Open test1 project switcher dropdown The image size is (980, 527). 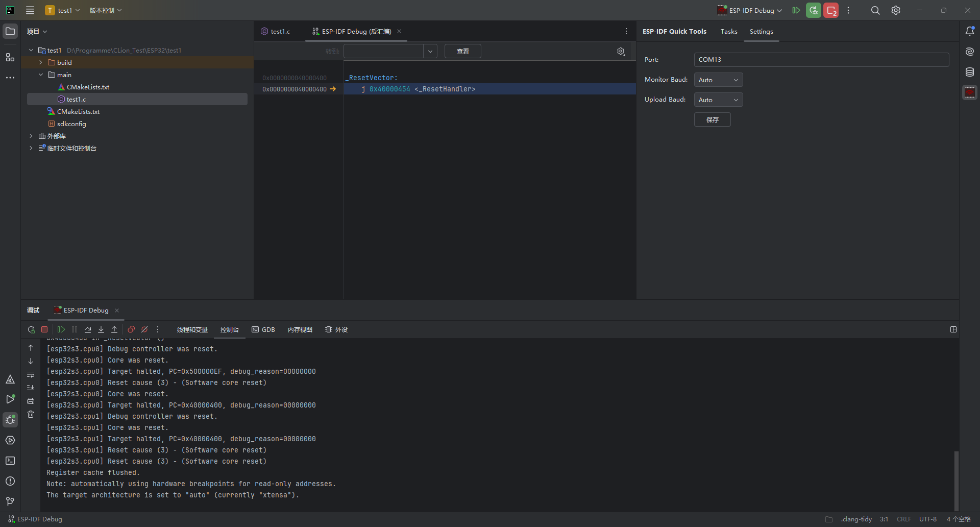pyautogui.click(x=63, y=10)
